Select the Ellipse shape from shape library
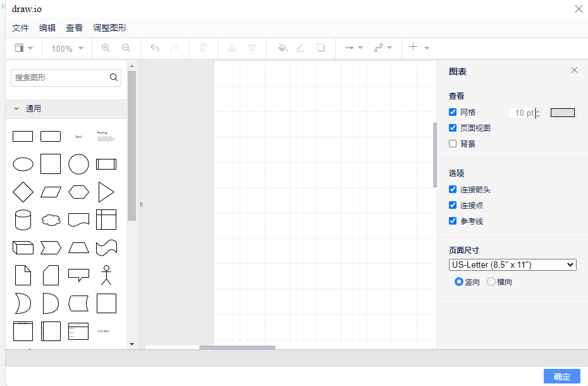Viewport: 588px width, 386px height. 23,164
